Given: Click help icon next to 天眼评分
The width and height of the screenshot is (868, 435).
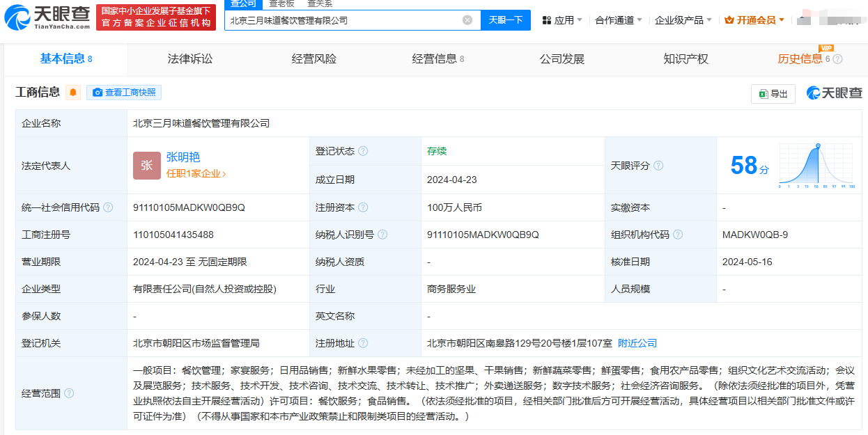Looking at the screenshot, I should tap(658, 166).
